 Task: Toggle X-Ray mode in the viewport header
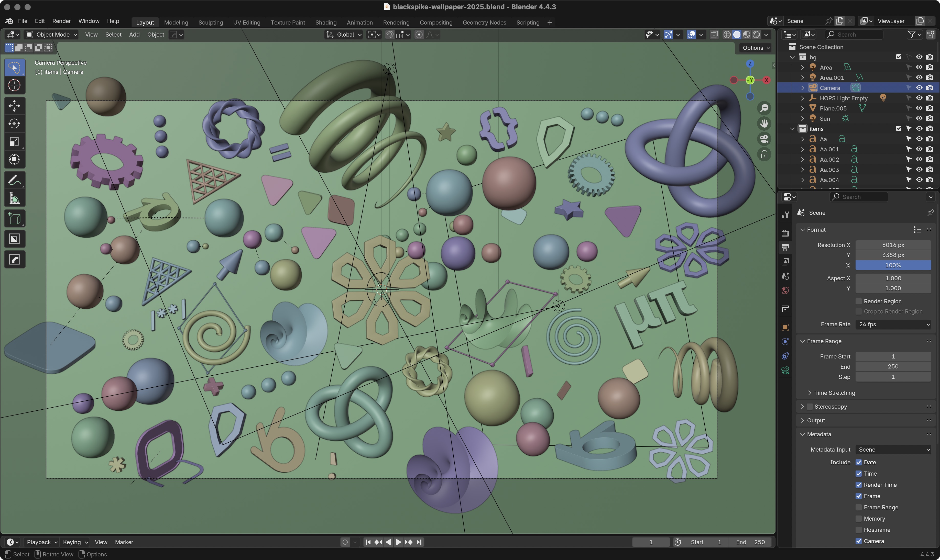coord(714,34)
